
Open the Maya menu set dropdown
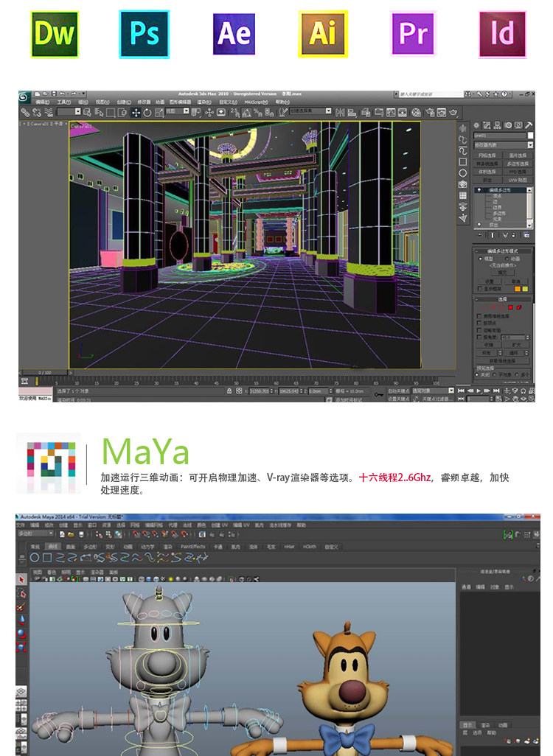coord(35,533)
